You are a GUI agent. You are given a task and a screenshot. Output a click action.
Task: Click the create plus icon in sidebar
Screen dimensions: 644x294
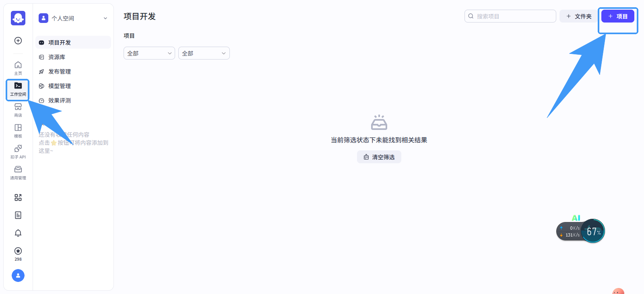(18, 41)
